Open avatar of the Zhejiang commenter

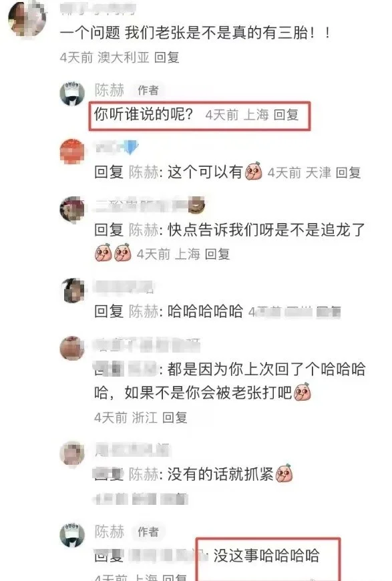click(x=72, y=348)
